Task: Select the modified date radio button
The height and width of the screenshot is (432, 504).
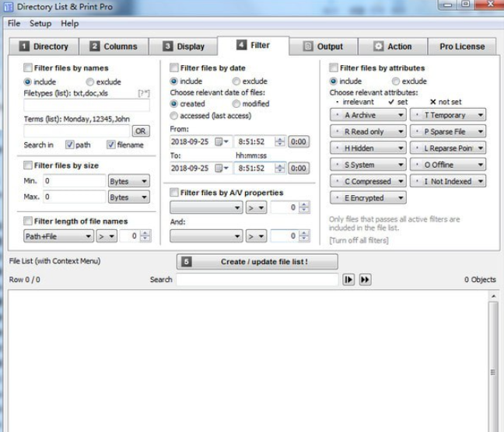Action: (x=236, y=104)
